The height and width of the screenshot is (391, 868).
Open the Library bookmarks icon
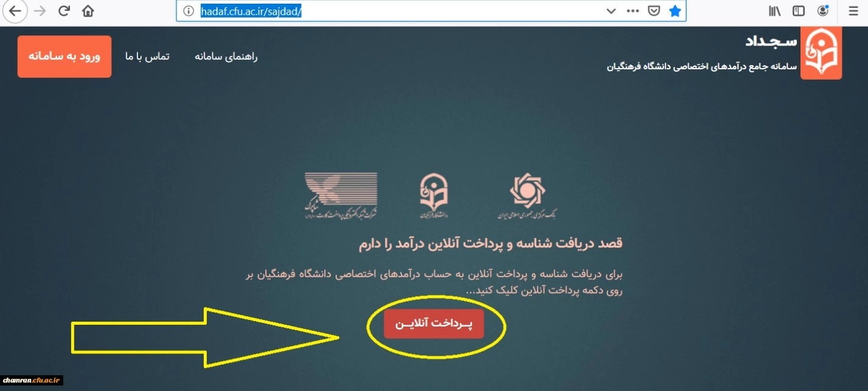(x=774, y=11)
